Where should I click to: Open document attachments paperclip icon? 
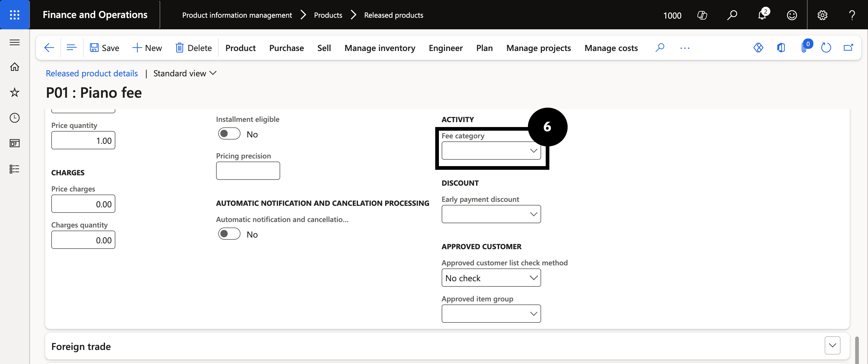805,47
